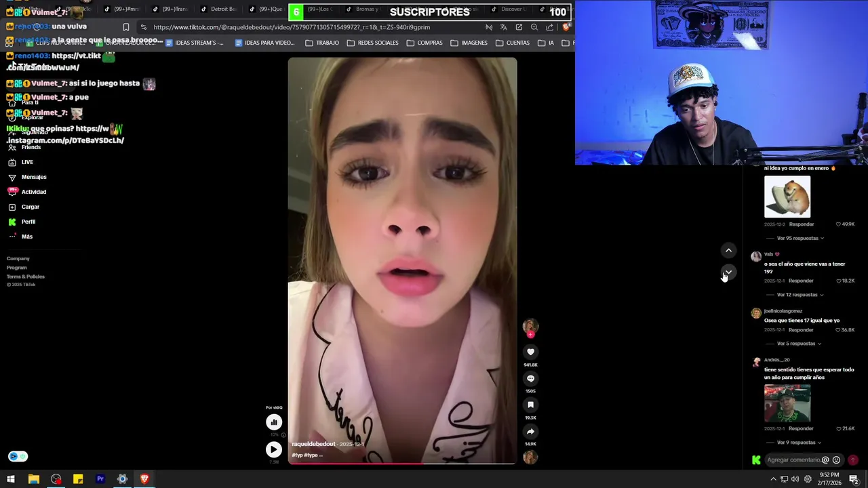Open the REDES SOCIALES bookmarks folder
The height and width of the screenshot is (488, 868).
click(372, 43)
